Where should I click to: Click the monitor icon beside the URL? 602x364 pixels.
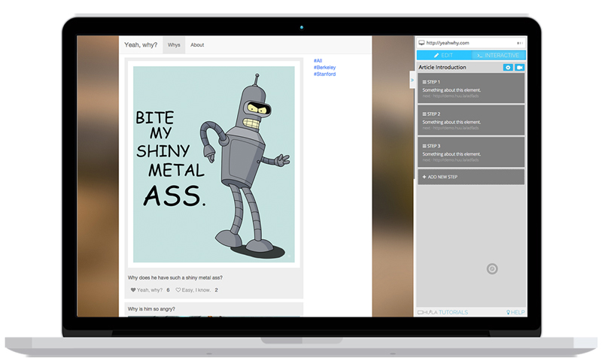(421, 43)
